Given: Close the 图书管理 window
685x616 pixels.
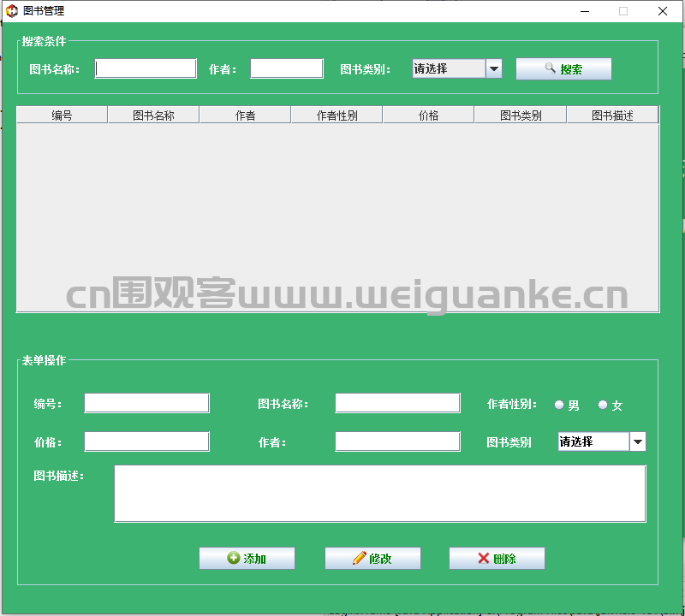Looking at the screenshot, I should (662, 11).
